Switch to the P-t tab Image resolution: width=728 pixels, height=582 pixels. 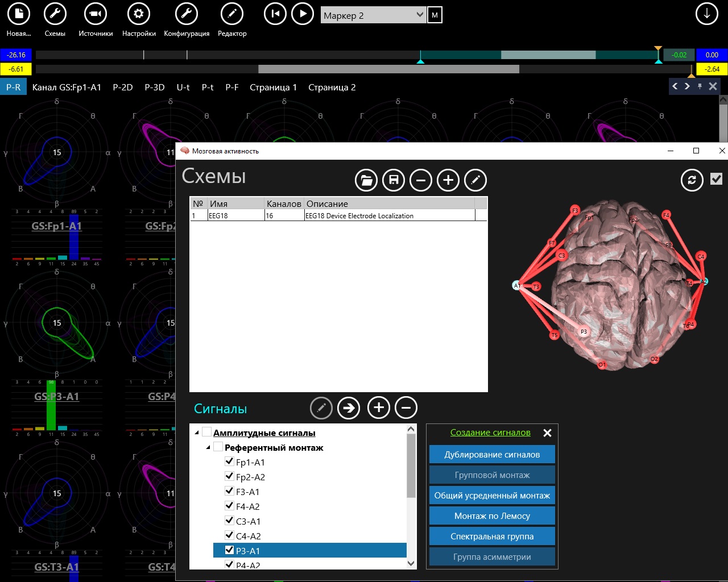click(208, 88)
